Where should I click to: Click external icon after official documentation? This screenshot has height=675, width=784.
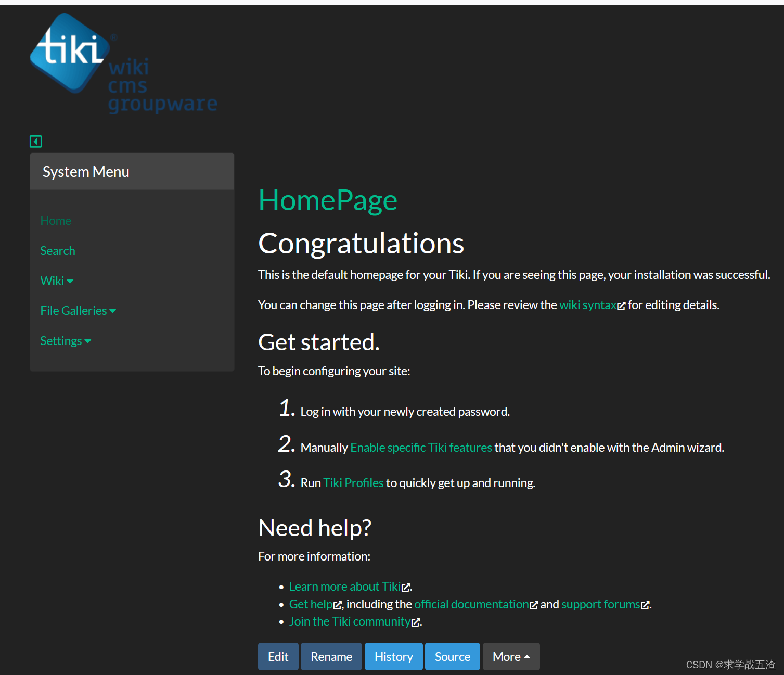(534, 605)
